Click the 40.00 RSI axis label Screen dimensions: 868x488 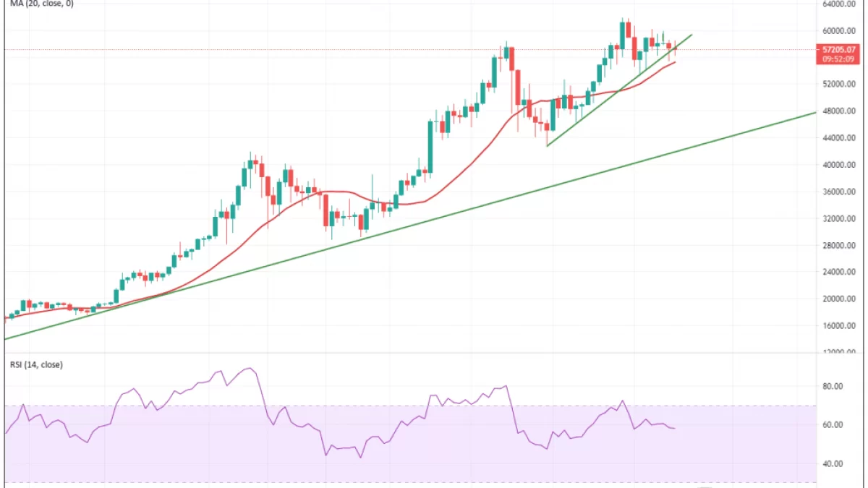(x=836, y=464)
